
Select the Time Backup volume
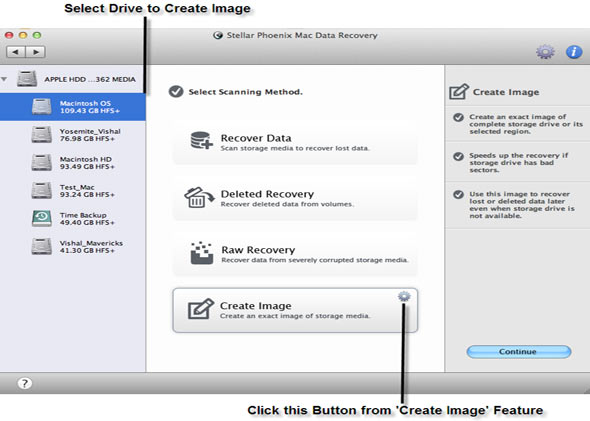pyautogui.click(x=73, y=219)
